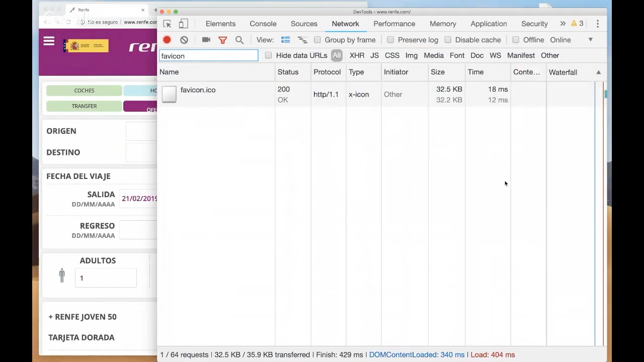The height and width of the screenshot is (362, 644).
Task: Click the Waterfall sort arrow
Action: click(x=599, y=72)
